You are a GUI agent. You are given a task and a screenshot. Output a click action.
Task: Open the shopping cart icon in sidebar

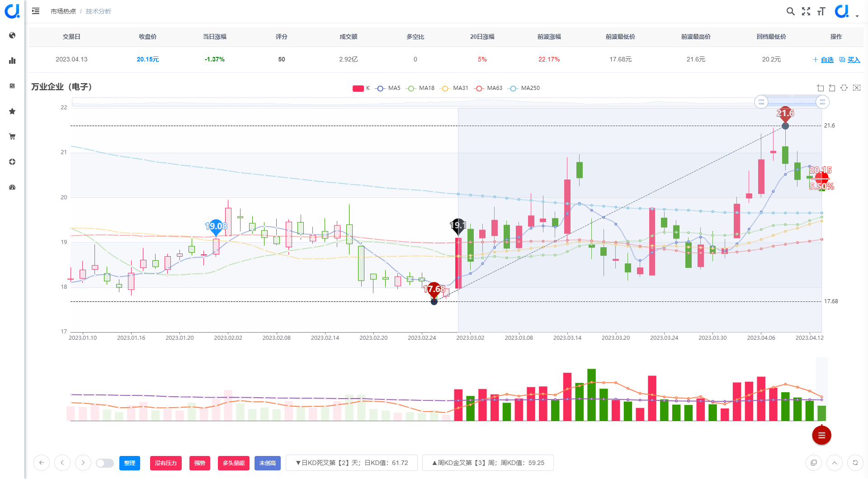12,136
